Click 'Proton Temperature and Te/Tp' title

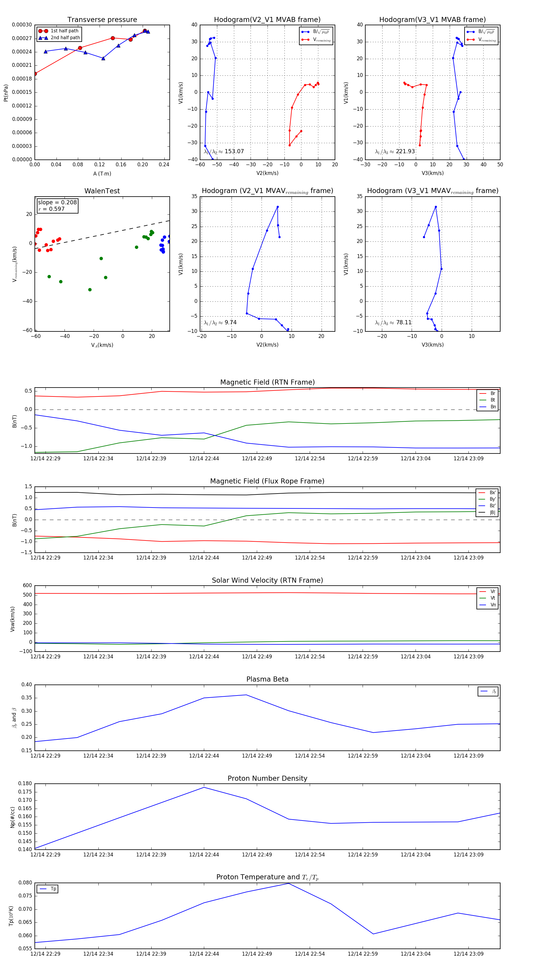click(267, 877)
